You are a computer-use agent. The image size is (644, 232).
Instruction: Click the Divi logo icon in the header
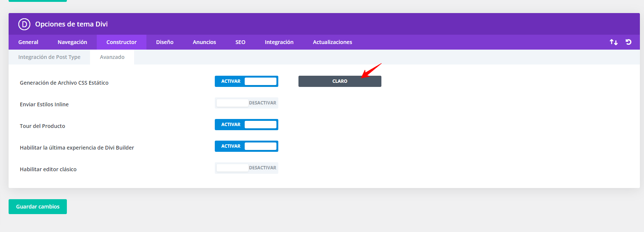[x=24, y=24]
